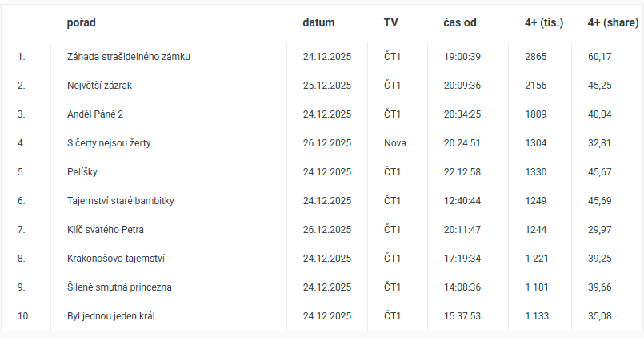Click the 'Nova' channel cell
Screen dimensions: 644x337
point(395,143)
